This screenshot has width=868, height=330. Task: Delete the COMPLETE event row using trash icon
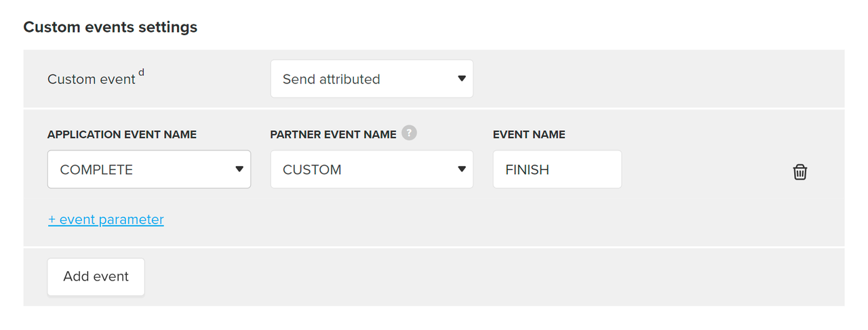coord(800,172)
